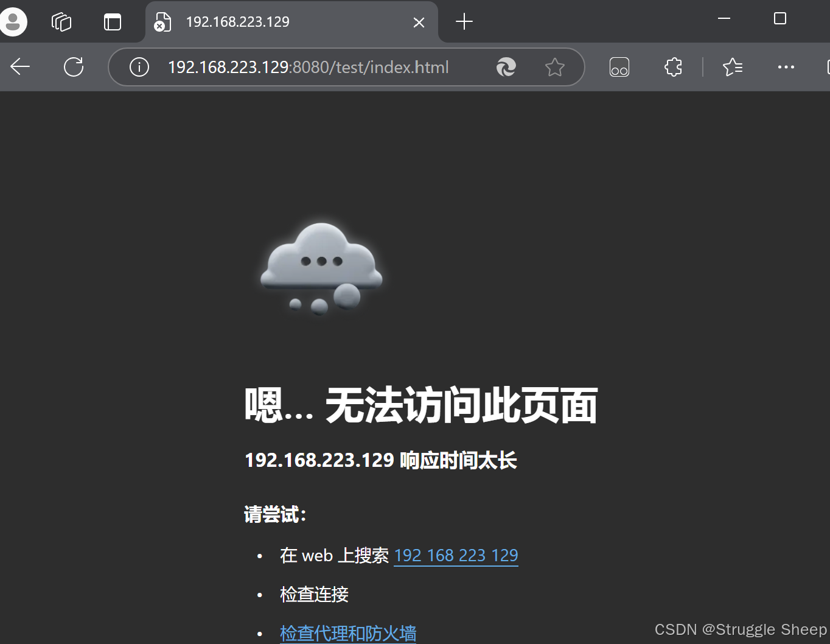Maximize the browser window

coord(780,19)
